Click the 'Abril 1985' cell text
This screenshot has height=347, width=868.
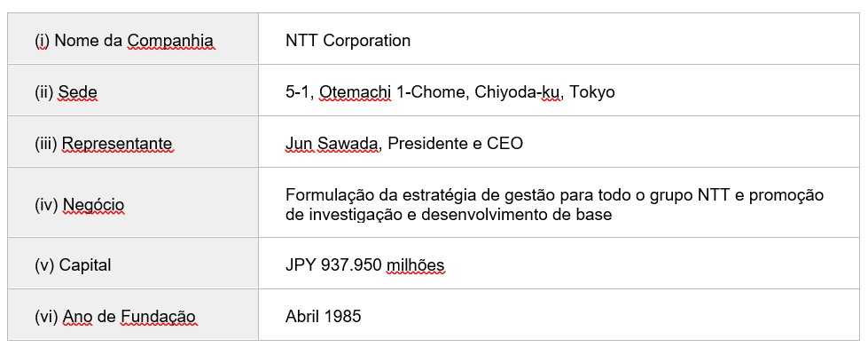324,317
